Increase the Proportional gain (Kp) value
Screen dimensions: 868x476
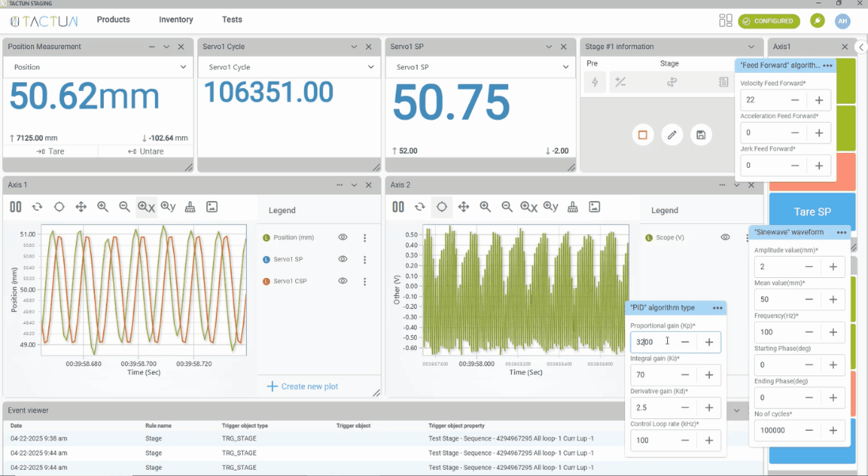(709, 342)
